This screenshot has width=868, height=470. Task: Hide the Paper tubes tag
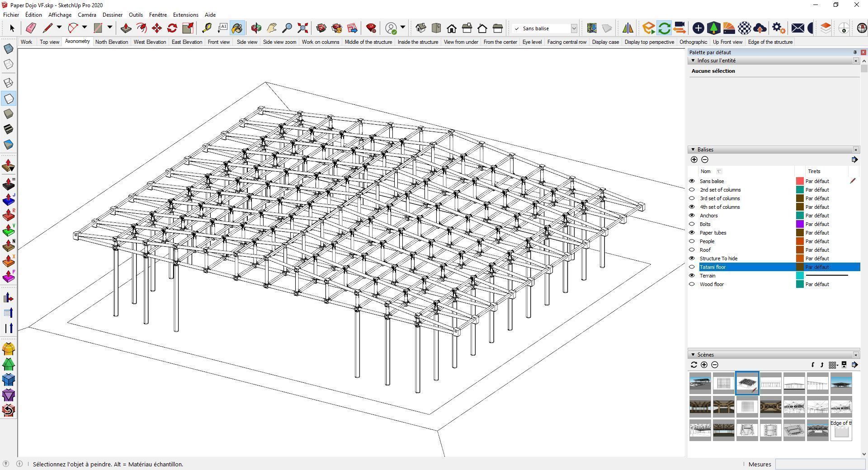tap(692, 233)
